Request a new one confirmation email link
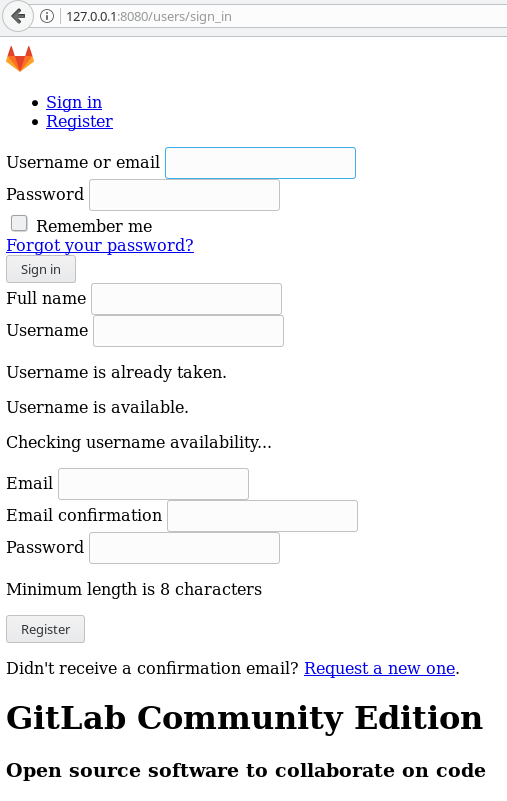Image resolution: width=507 pixels, height=801 pixels. pos(380,668)
